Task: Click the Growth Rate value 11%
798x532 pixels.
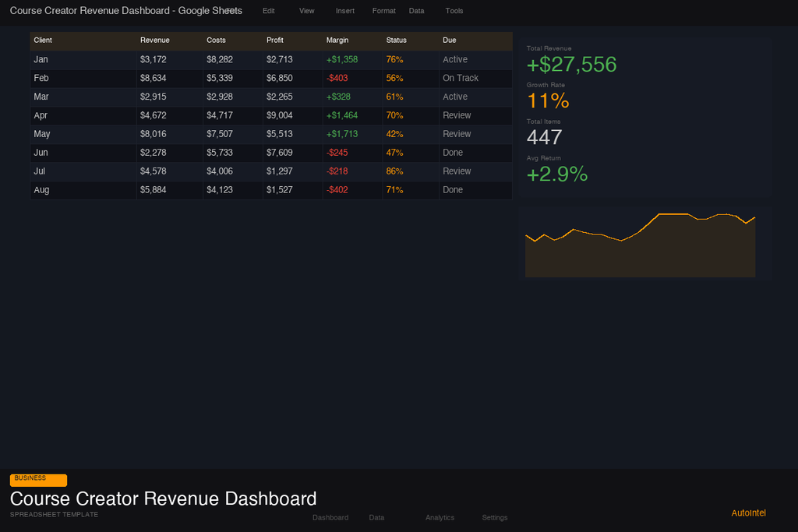Action: 548,101
